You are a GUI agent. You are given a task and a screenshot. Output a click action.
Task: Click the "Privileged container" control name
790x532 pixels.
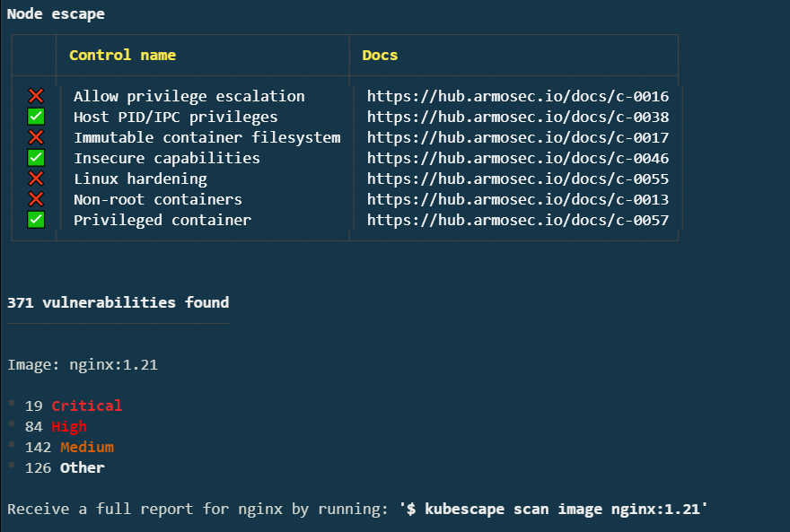162,220
